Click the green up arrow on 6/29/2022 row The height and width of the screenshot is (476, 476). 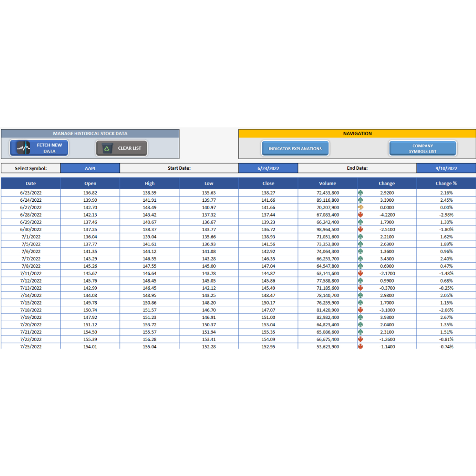pyautogui.click(x=361, y=222)
